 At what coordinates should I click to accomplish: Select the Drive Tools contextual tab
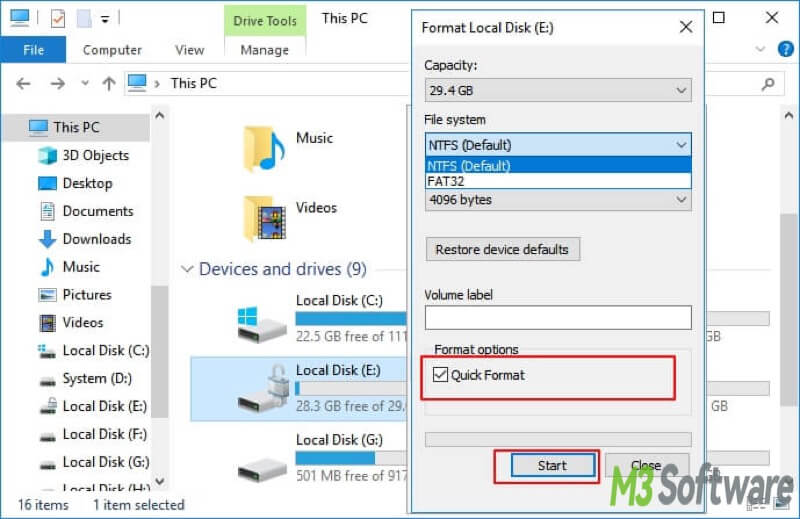click(x=265, y=21)
